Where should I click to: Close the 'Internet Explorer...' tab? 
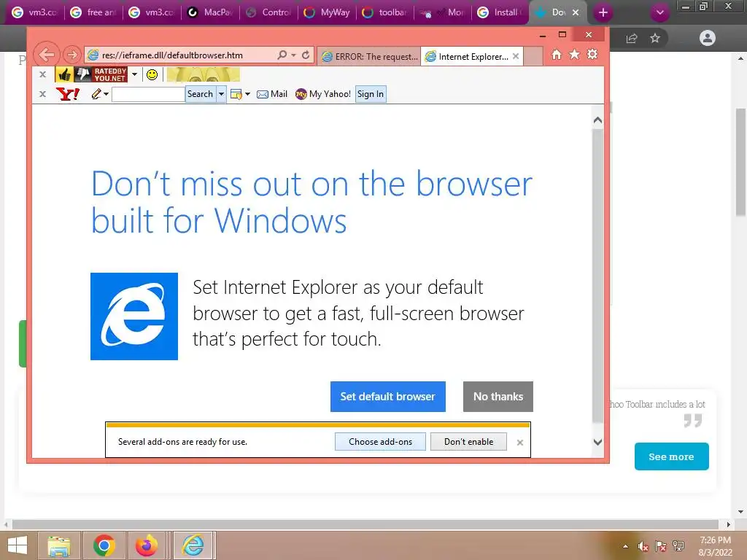[516, 56]
